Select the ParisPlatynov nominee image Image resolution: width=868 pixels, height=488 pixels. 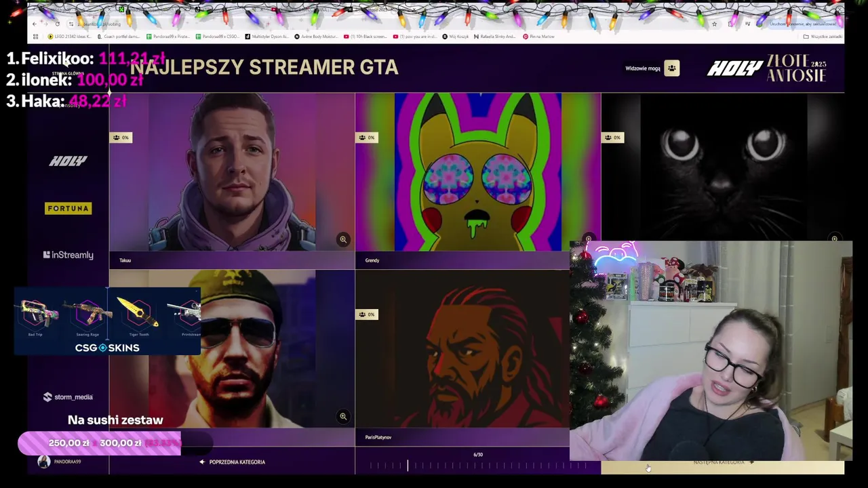pyautogui.click(x=462, y=349)
